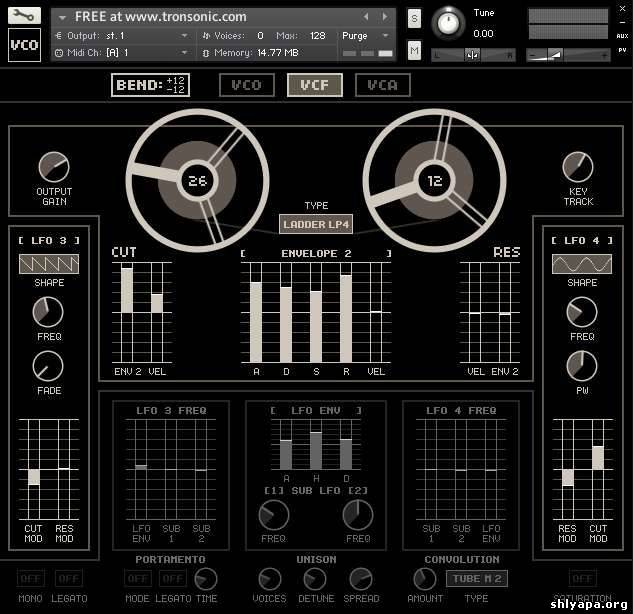Switch to the VCA tab
Viewport: 633px width, 614px height.
[x=382, y=85]
